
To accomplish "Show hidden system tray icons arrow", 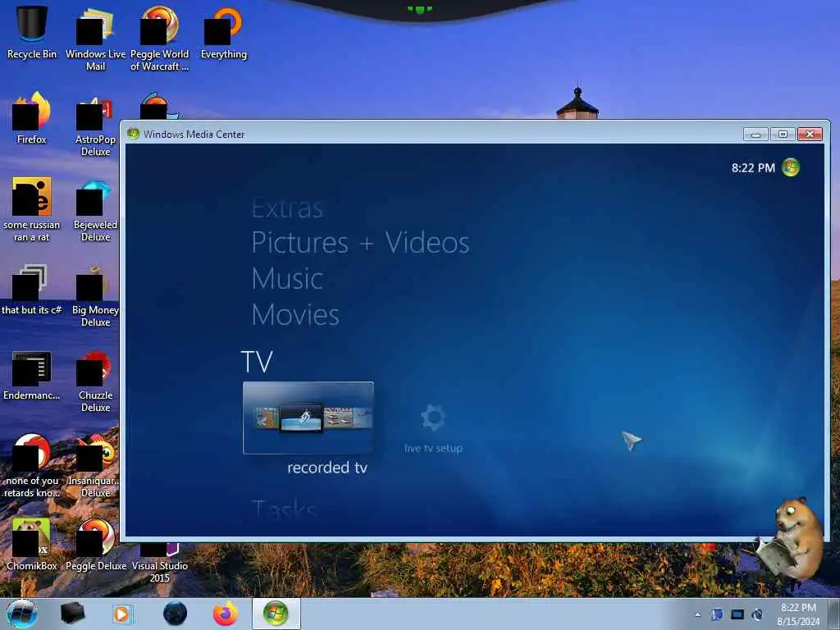I will click(x=697, y=614).
